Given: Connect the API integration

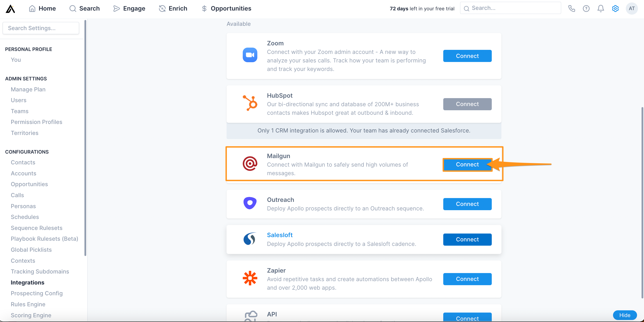Looking at the screenshot, I should (467, 317).
